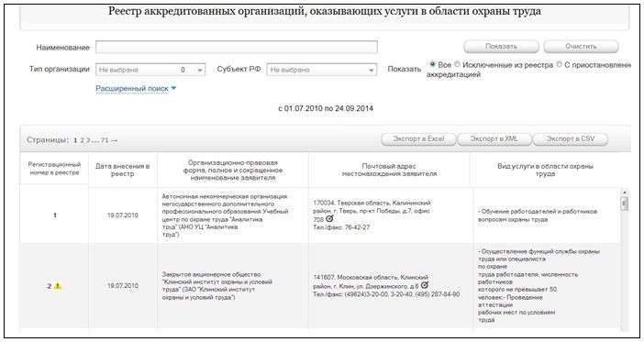The image size is (644, 342).
Task: Click column header "Почтовый адрес местонахождения заявителя"
Action: 389,170
